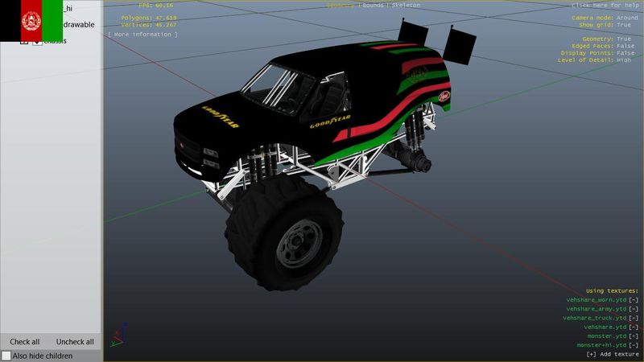Screen dimensions: 644x362
Task: Remove vehshare_army.ytd texture with its [-] button
Action: pyautogui.click(x=634, y=309)
